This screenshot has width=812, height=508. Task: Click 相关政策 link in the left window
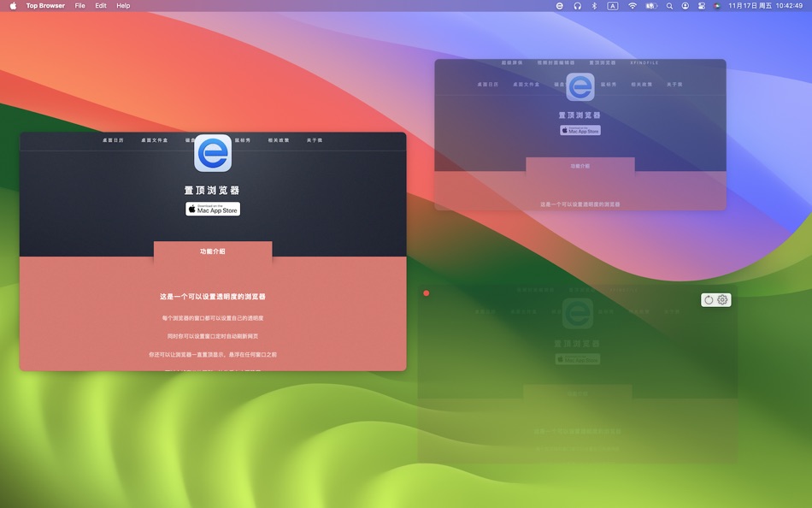[x=278, y=140]
